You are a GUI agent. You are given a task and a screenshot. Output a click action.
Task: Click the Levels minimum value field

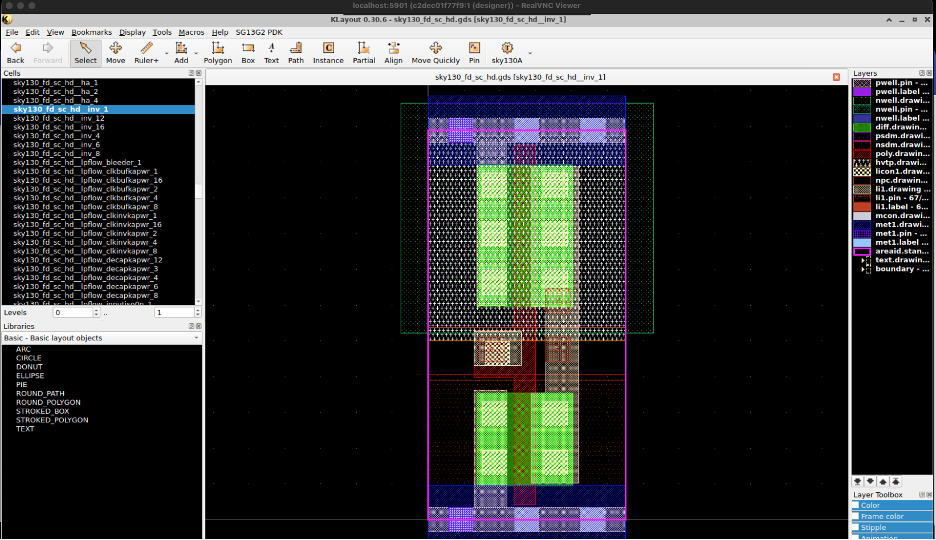pos(73,313)
